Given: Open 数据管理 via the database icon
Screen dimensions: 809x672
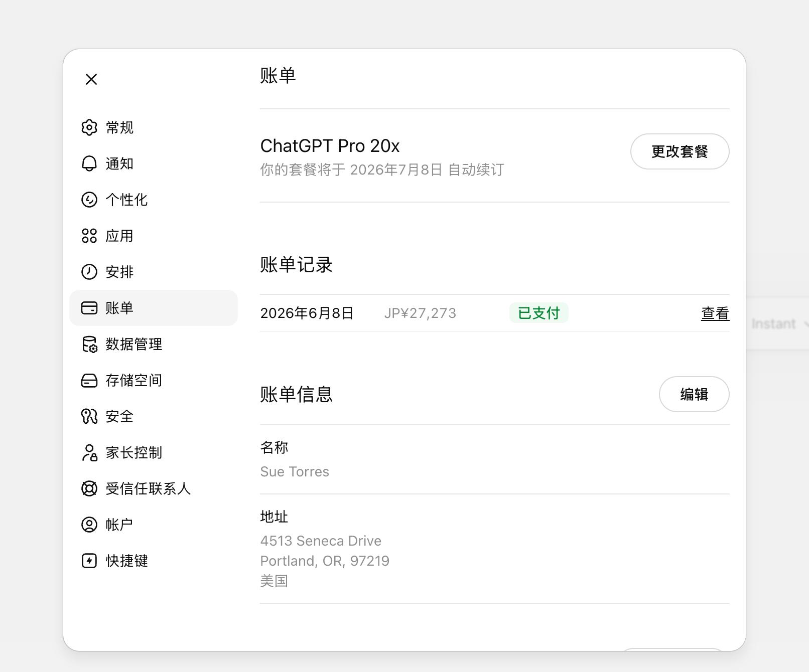Looking at the screenshot, I should [89, 344].
